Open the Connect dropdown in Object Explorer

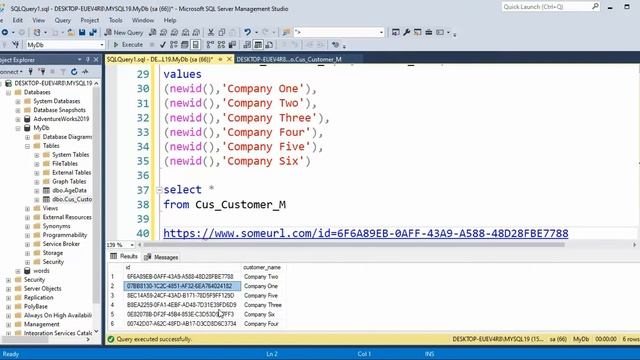(x=11, y=72)
